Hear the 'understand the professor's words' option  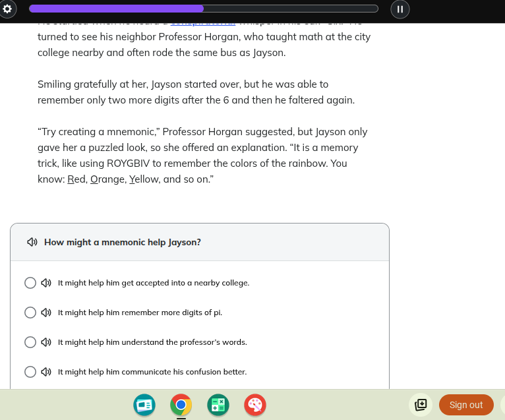point(46,342)
